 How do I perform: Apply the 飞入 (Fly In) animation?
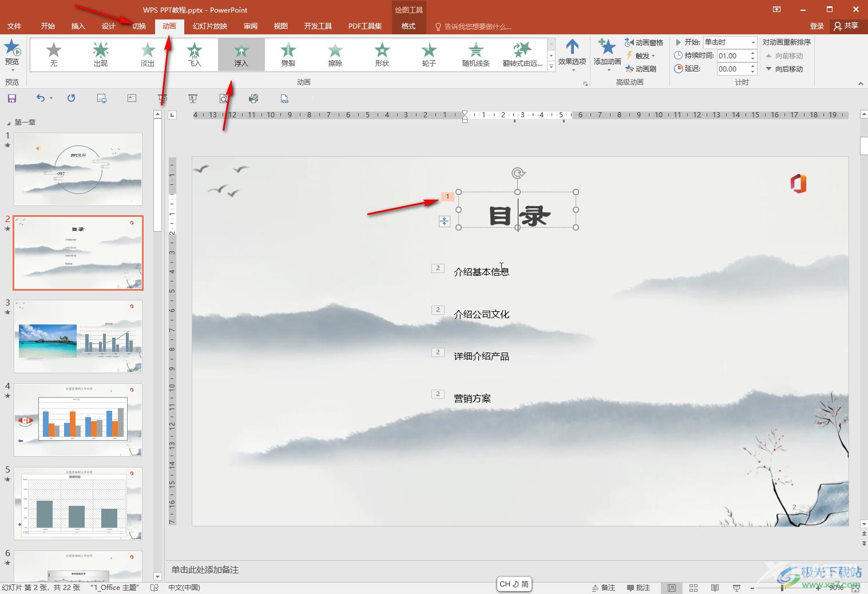(x=195, y=55)
